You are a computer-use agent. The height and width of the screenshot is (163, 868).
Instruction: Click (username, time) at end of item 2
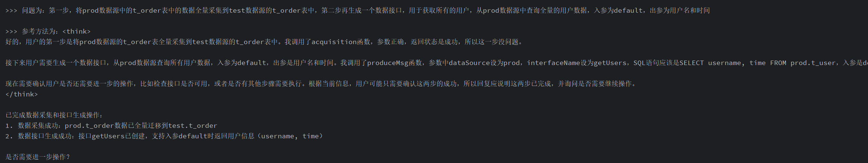tap(289, 136)
